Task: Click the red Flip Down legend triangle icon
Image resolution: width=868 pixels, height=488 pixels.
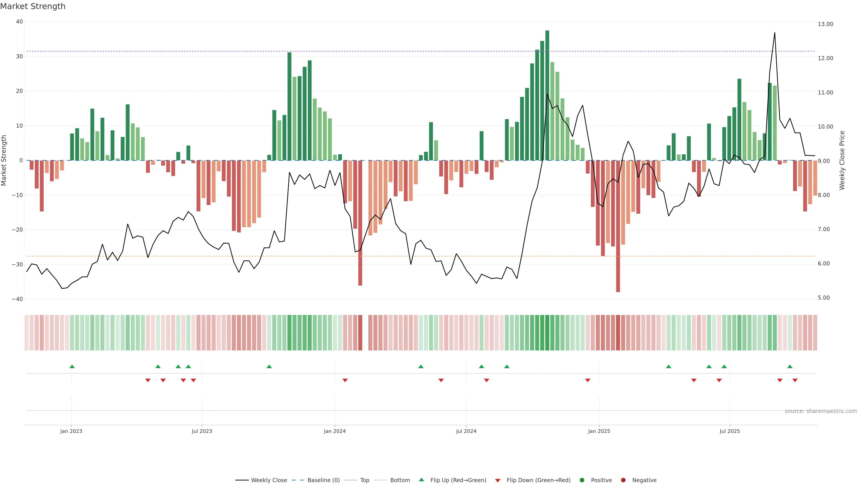Action: click(498, 481)
